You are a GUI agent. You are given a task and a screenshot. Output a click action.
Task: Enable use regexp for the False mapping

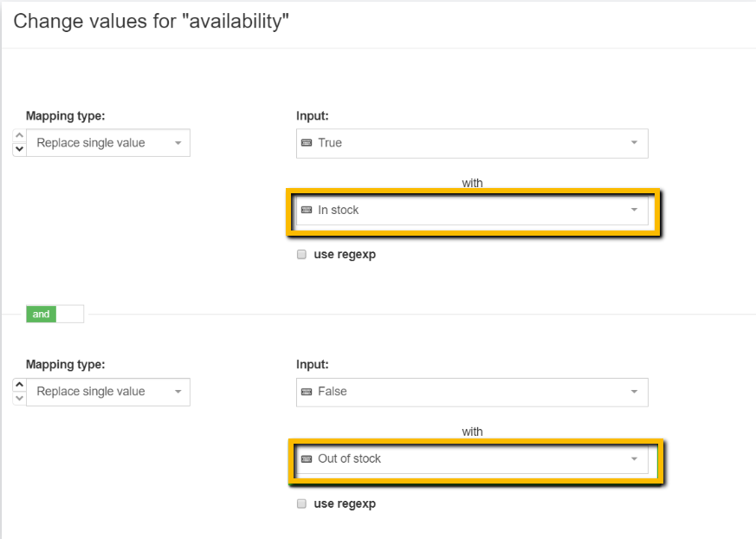pos(301,503)
